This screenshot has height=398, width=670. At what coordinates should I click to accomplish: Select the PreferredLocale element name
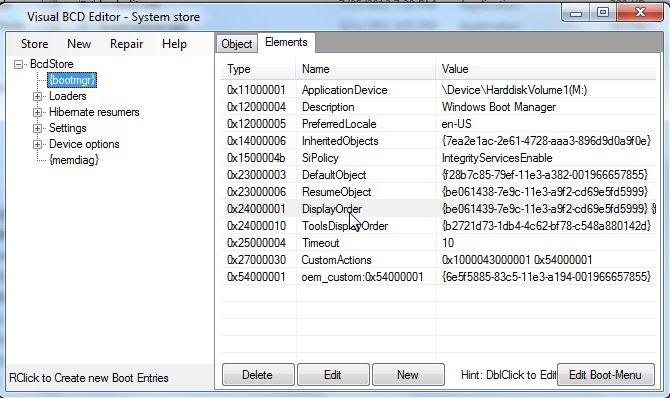339,124
